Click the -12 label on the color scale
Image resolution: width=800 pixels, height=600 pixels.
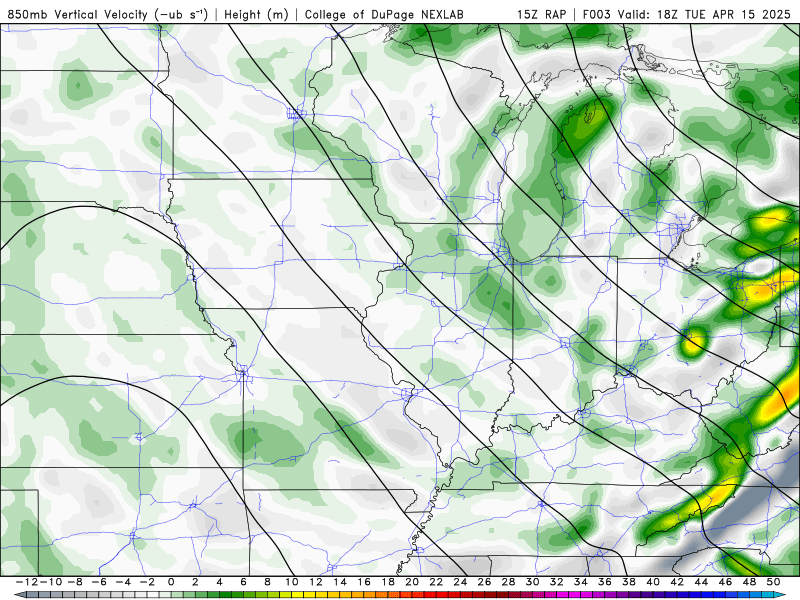[x=27, y=582]
